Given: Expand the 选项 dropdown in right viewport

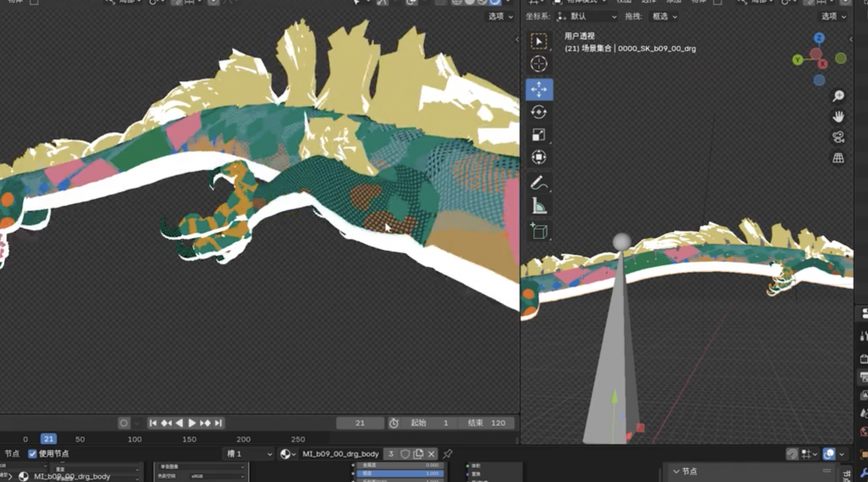Looking at the screenshot, I should click(x=832, y=16).
